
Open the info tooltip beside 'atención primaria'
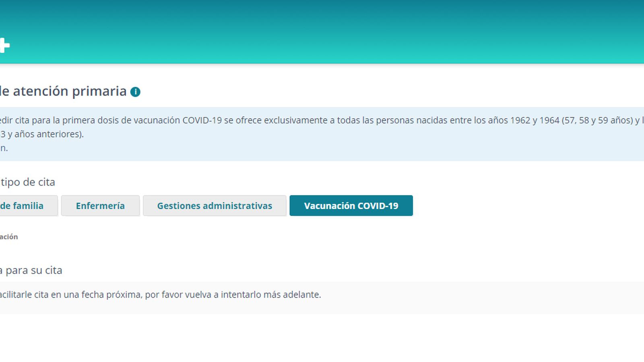(x=135, y=92)
